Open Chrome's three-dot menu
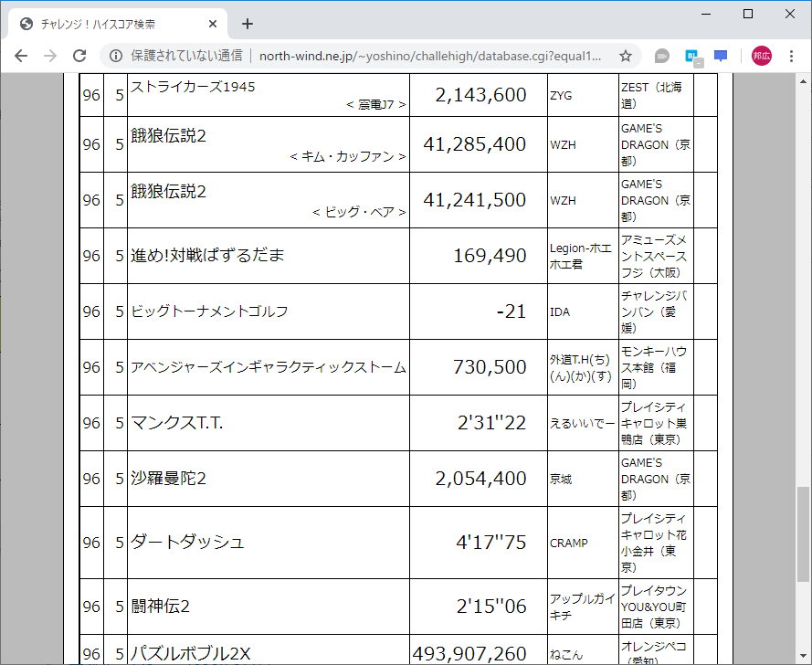812x665 pixels. coord(791,56)
